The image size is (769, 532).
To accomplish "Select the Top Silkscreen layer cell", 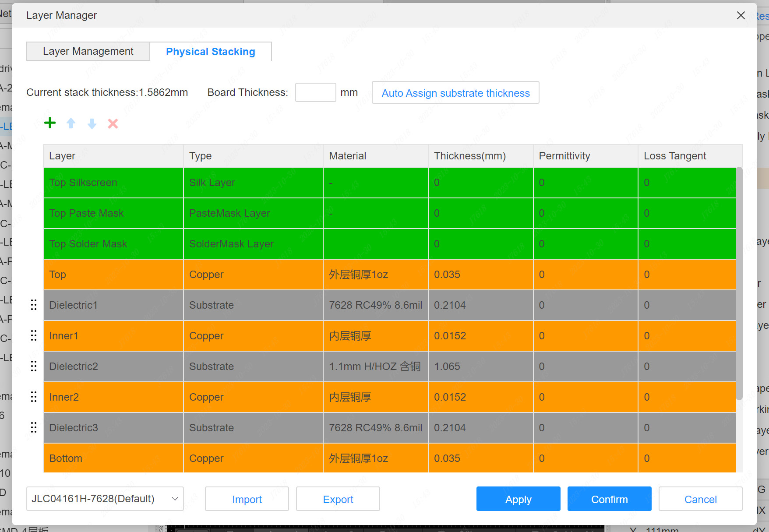I will 113,183.
